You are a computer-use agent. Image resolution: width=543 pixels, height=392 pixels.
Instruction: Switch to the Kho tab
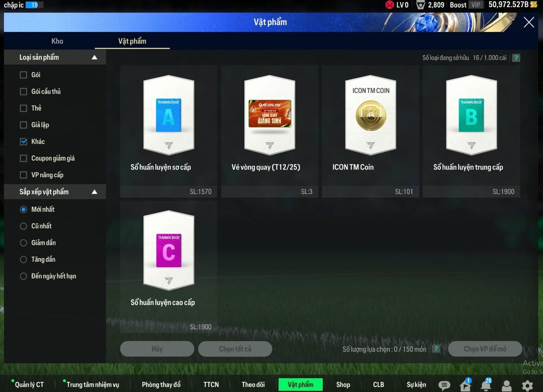pyautogui.click(x=57, y=41)
